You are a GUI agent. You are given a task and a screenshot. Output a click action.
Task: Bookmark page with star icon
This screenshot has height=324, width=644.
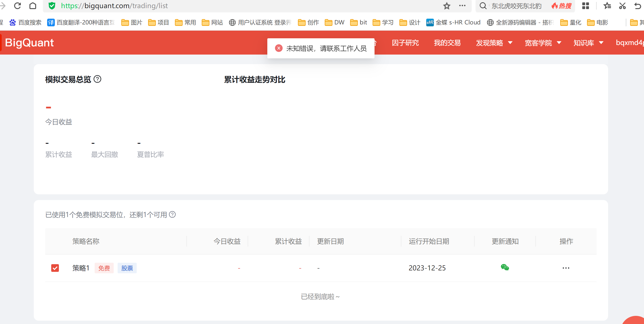point(447,6)
